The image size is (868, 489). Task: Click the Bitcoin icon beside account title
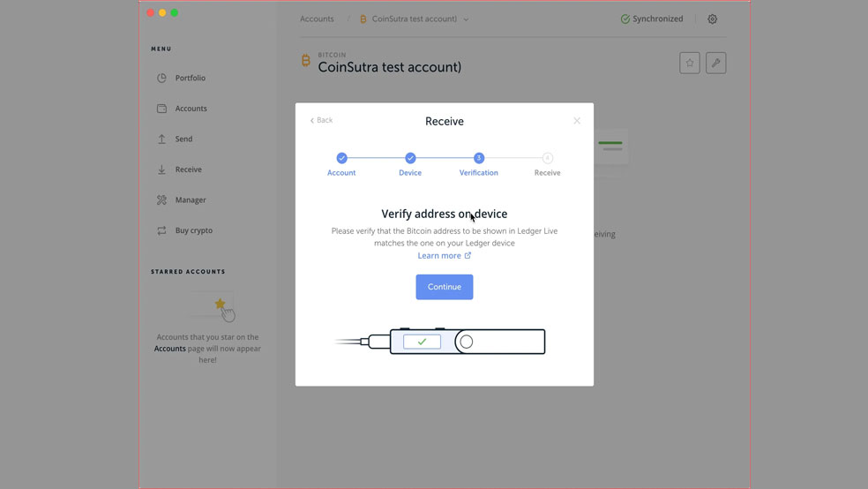click(x=305, y=60)
